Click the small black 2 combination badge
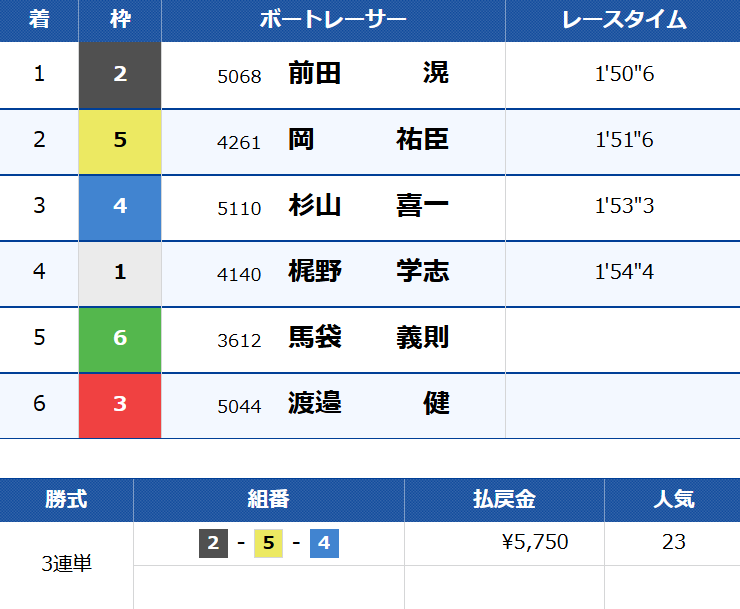Image resolution: width=740 pixels, height=609 pixels. [x=212, y=544]
